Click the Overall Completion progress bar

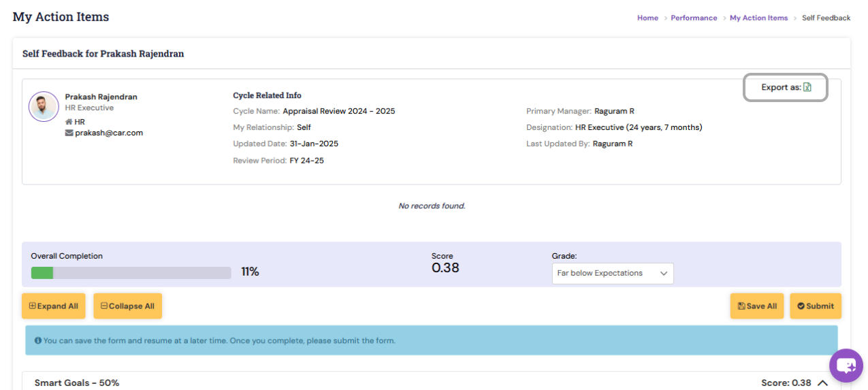tap(131, 273)
